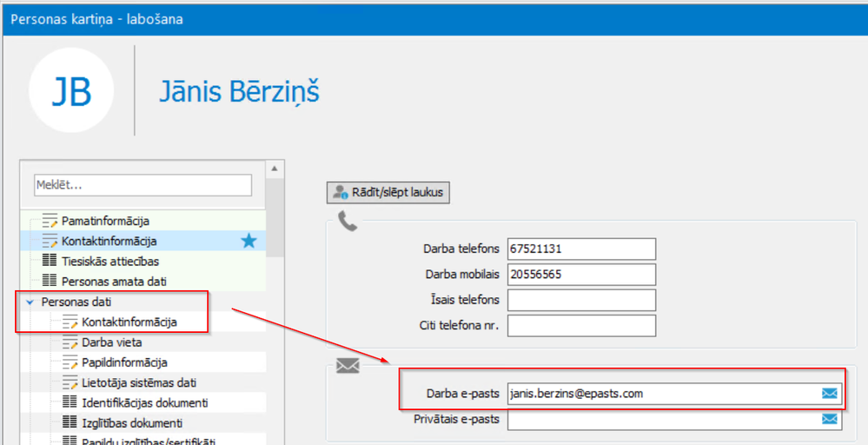
Task: Open Identifikācijas dokumenti item
Action: pos(144,403)
